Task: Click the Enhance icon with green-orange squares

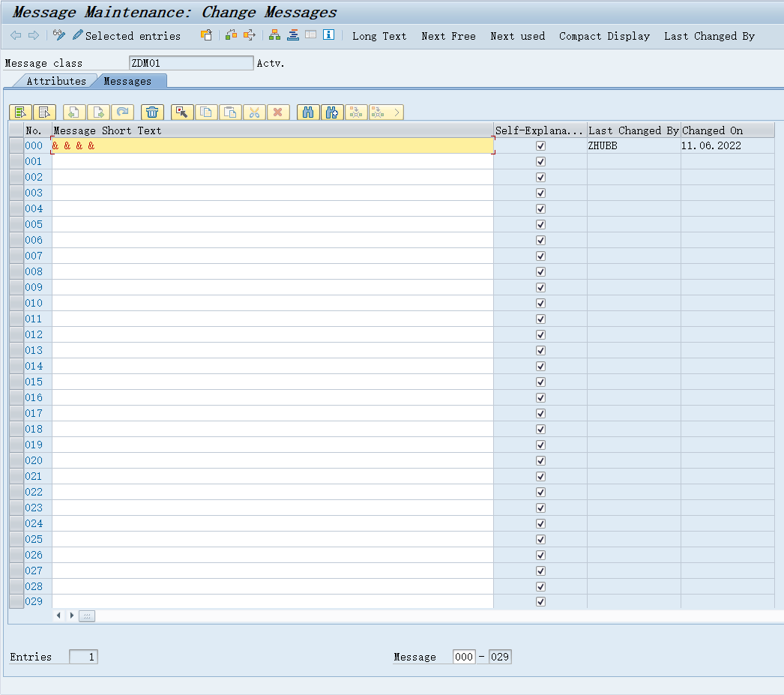Action: [x=231, y=35]
